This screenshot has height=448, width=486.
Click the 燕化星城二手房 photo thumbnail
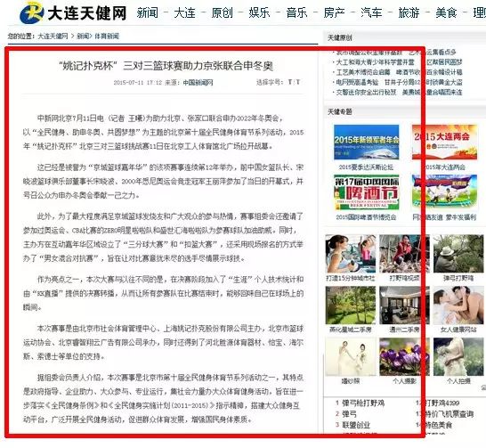point(351,305)
